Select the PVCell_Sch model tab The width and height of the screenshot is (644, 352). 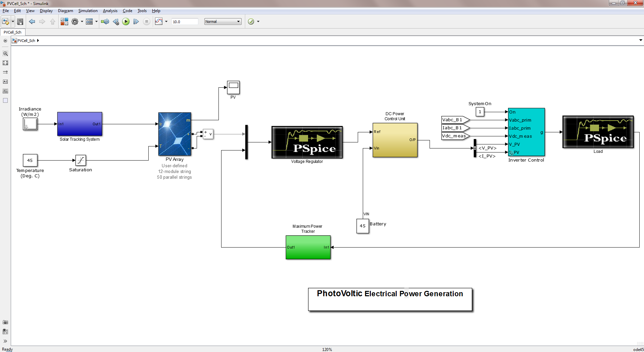point(13,32)
